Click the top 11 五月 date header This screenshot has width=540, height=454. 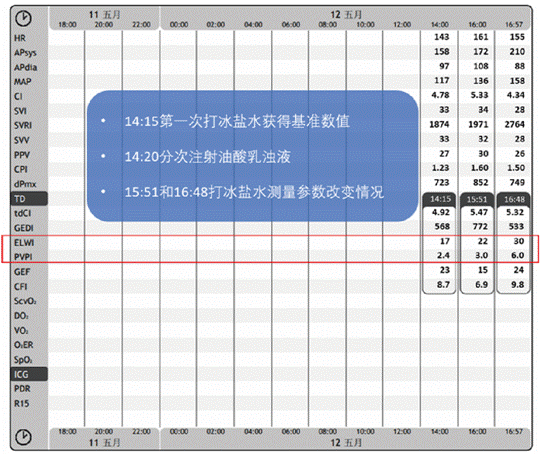point(105,14)
